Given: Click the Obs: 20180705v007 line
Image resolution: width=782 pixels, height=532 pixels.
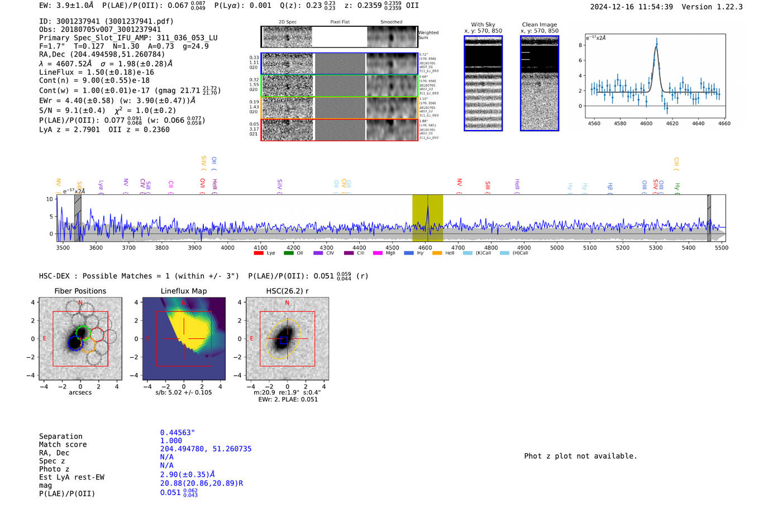Looking at the screenshot, I should [100, 30].
